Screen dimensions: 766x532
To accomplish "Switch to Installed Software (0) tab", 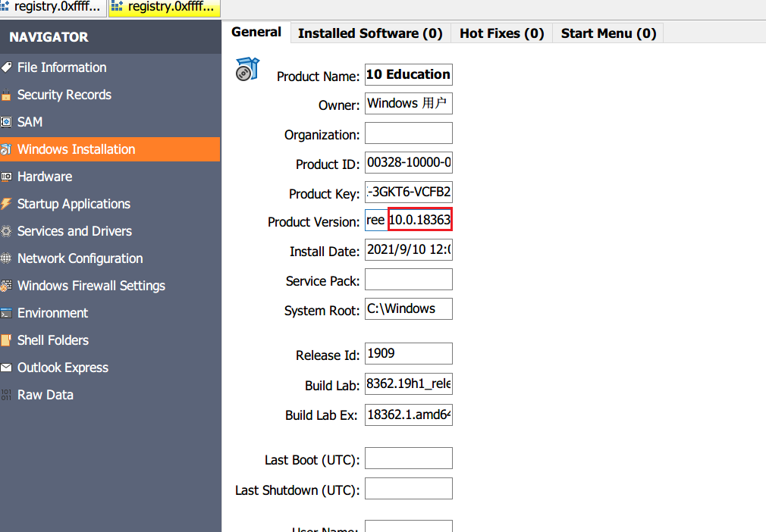I will (x=370, y=33).
